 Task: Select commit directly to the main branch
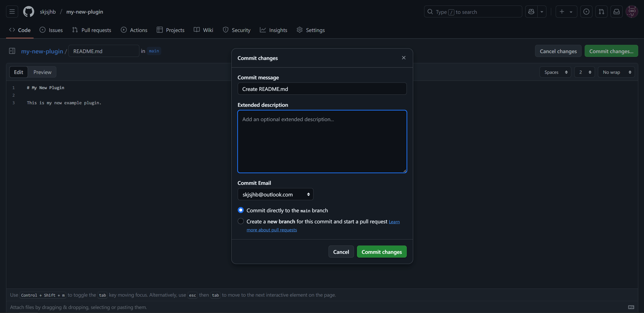click(x=240, y=210)
